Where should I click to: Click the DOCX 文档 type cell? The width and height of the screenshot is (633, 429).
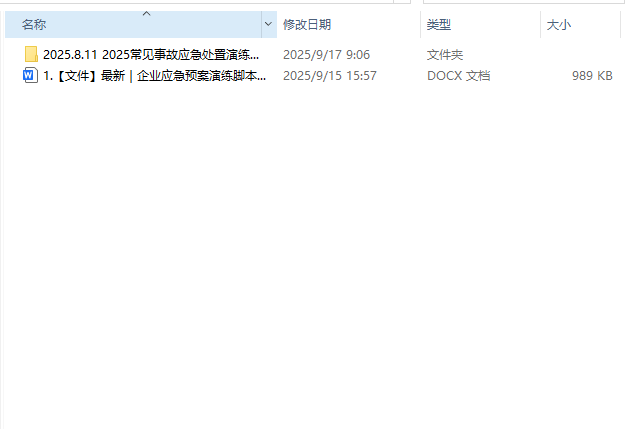(x=459, y=75)
